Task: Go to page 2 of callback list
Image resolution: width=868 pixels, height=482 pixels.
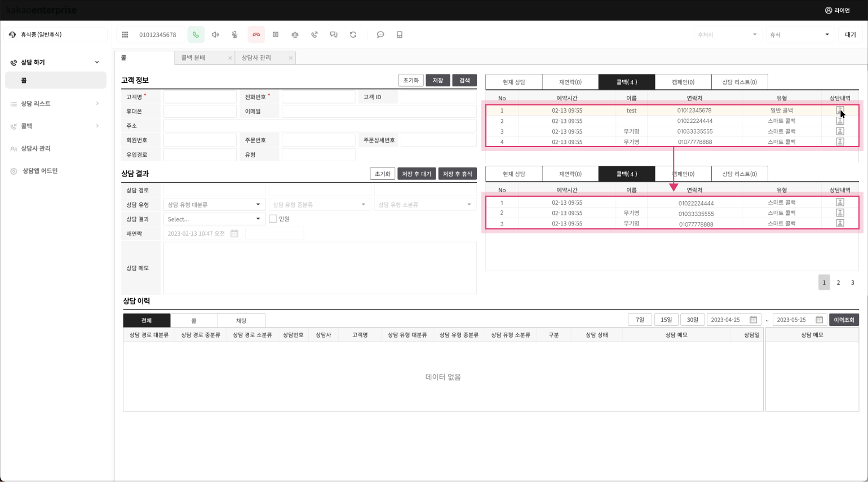Action: pos(838,282)
